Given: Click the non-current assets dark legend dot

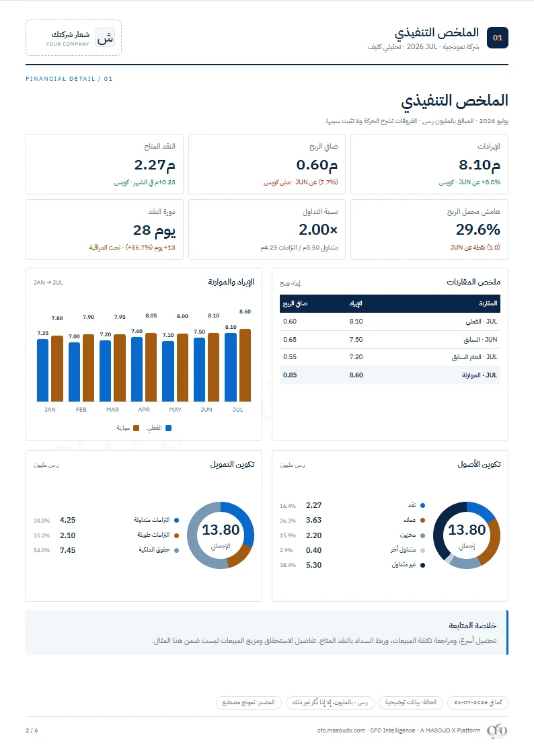Looking at the screenshot, I should click(422, 565).
